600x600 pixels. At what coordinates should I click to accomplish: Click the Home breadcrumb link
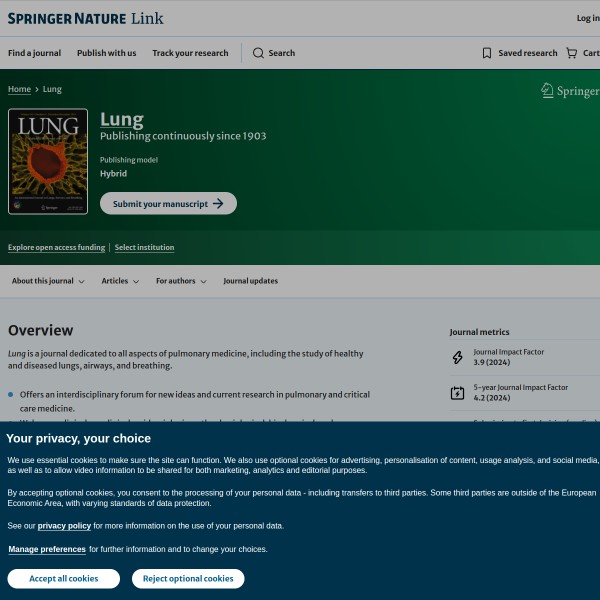19,89
